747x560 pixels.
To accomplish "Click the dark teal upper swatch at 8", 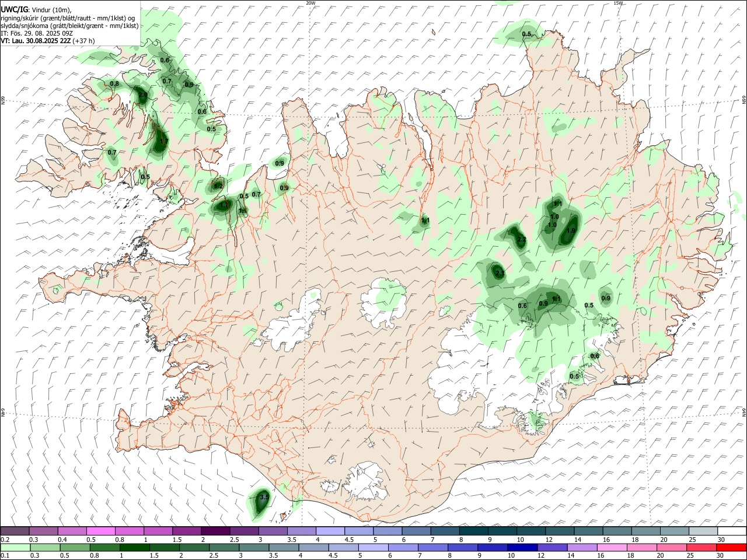I will [x=473, y=531].
